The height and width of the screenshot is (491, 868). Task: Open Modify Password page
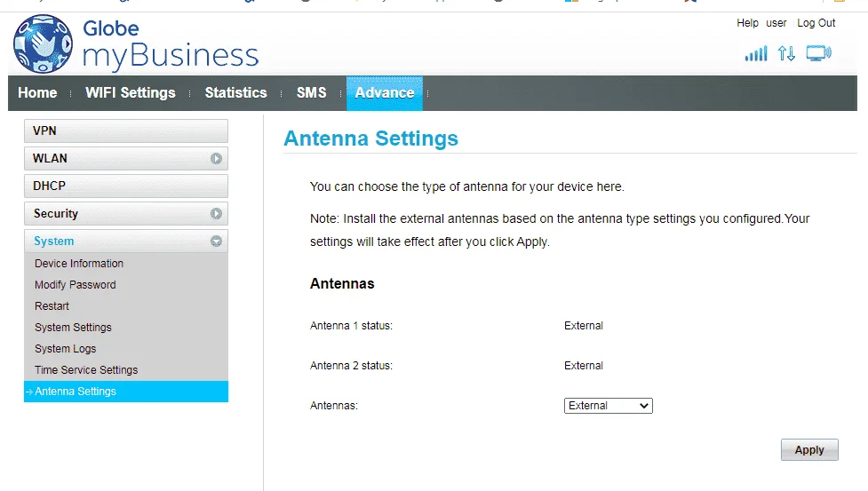(x=76, y=285)
